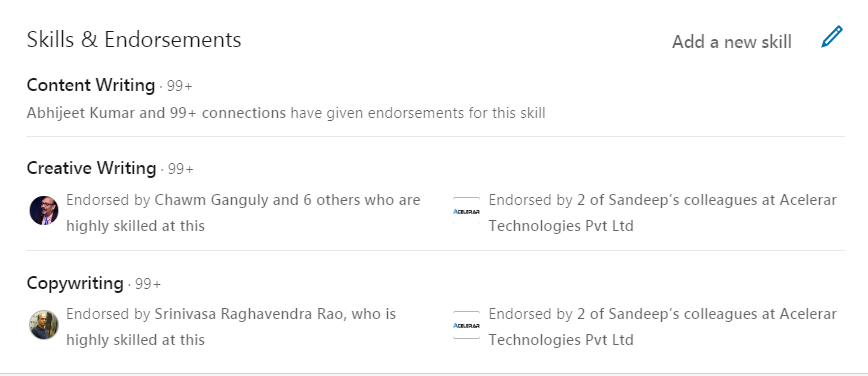Click 'highly skilled at this' under Copywriting

[x=135, y=339]
